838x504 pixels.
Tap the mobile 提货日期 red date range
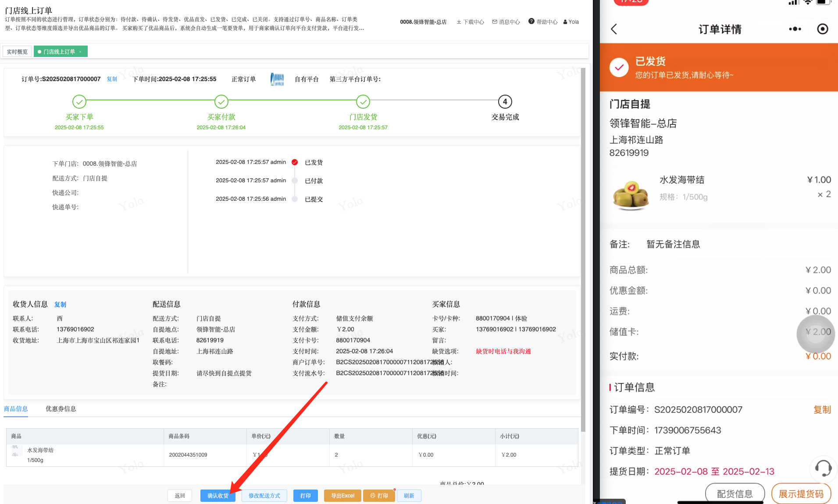coord(714,472)
